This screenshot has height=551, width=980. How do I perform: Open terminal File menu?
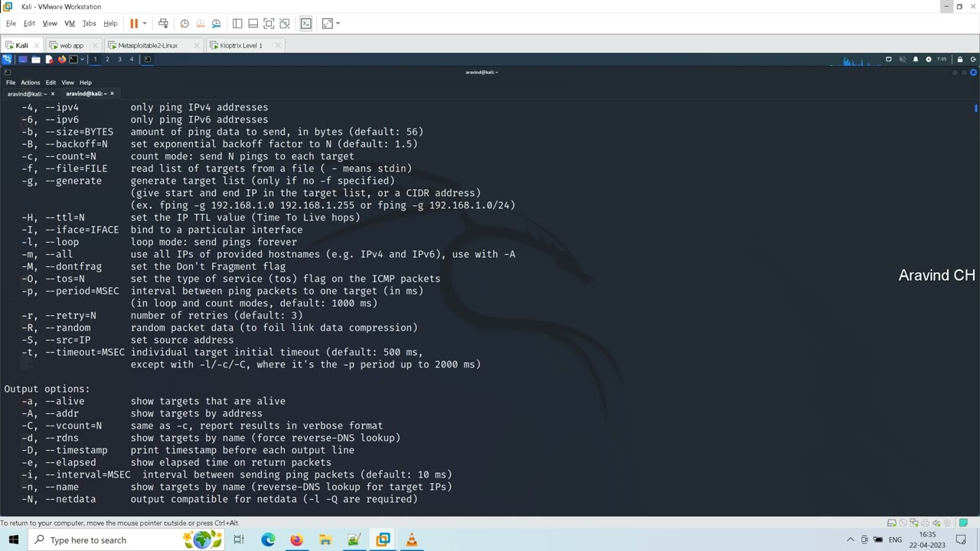coord(11,83)
